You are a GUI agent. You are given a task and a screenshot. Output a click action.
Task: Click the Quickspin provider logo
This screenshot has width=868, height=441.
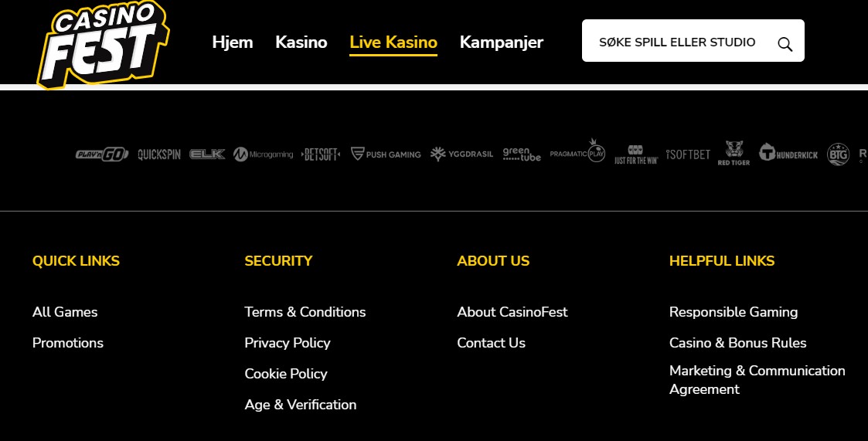pos(159,154)
